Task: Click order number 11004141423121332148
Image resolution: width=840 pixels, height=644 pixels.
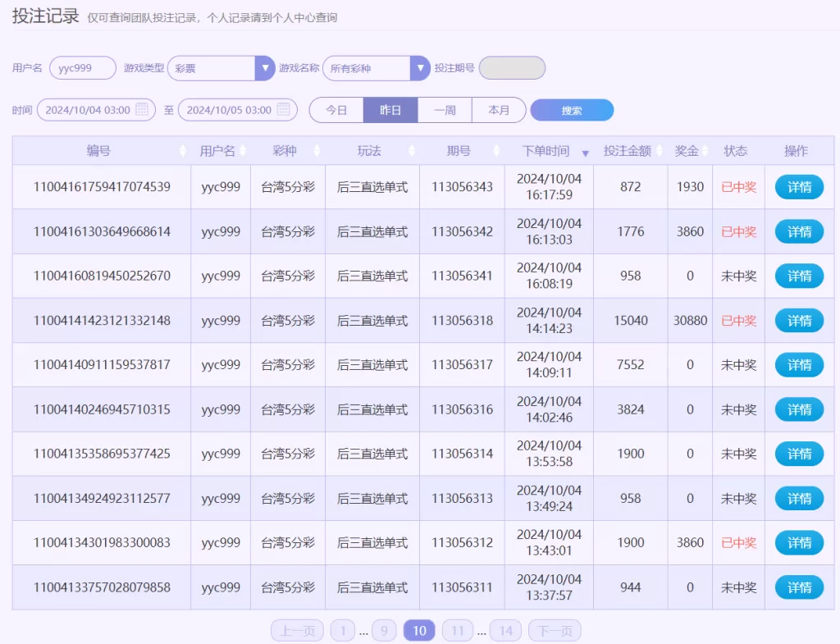Action: [x=102, y=321]
